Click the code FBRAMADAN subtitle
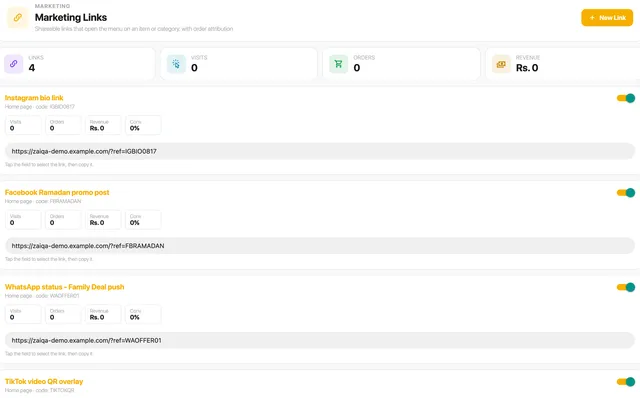This screenshot has height=398, width=640. pyautogui.click(x=43, y=201)
